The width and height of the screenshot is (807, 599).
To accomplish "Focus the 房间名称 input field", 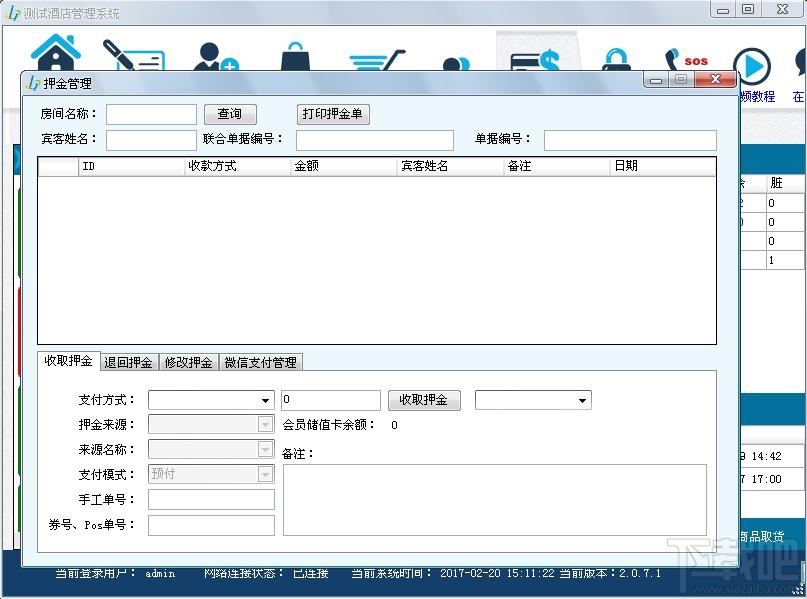I will [151, 114].
